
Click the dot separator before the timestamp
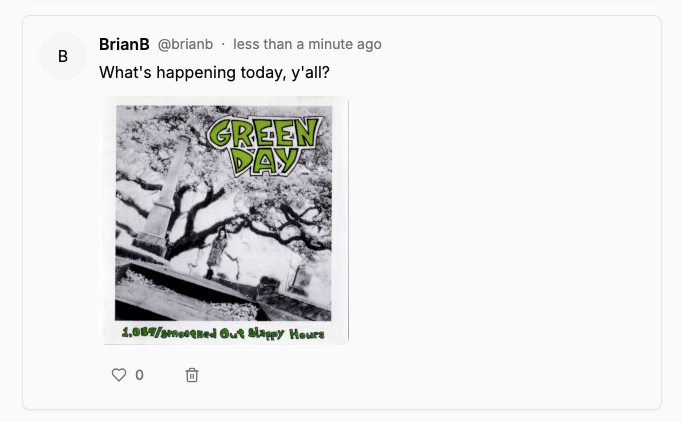(x=223, y=44)
